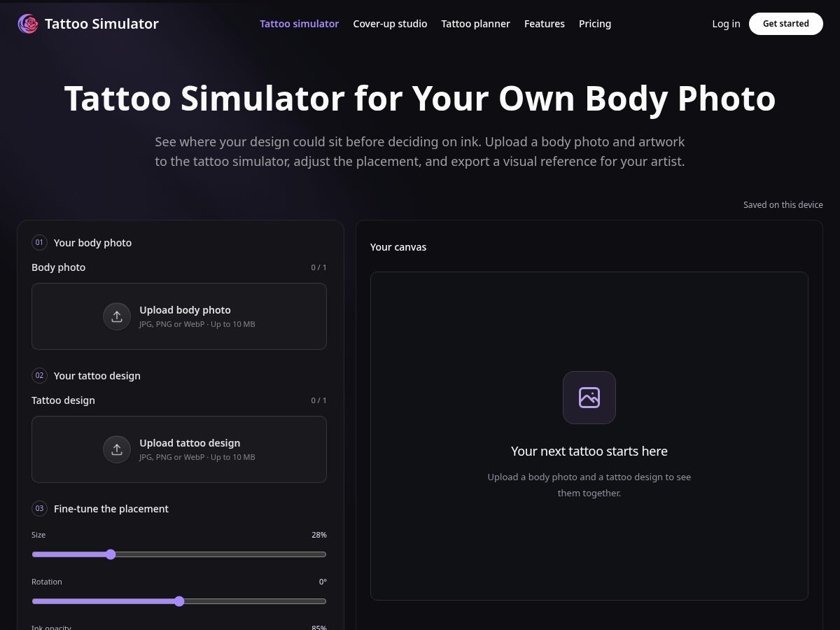The height and width of the screenshot is (630, 840).
Task: Click the 'Saved on this device' status text
Action: [783, 205]
